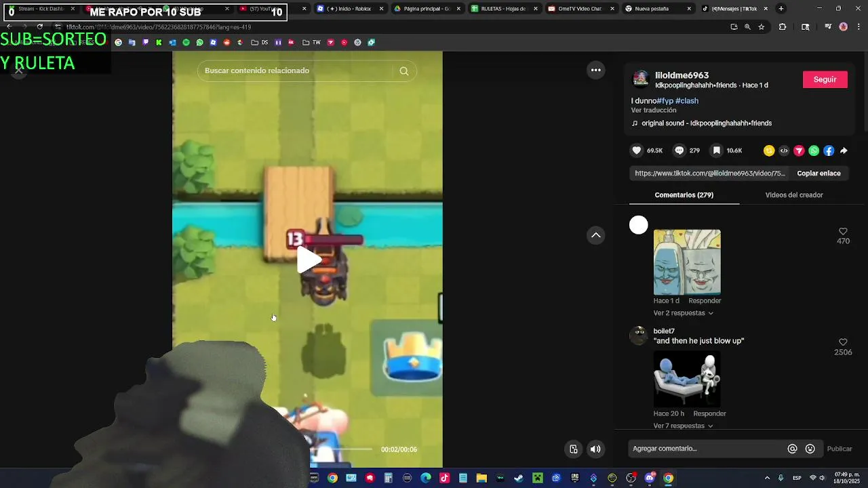This screenshot has height=488, width=868.
Task: Like the video with heart icon
Action: coord(637,150)
